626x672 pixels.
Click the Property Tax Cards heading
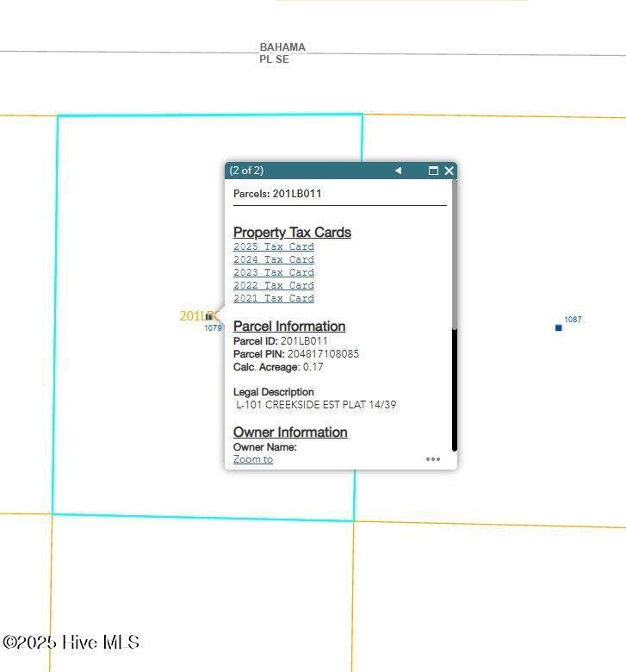pyautogui.click(x=292, y=232)
